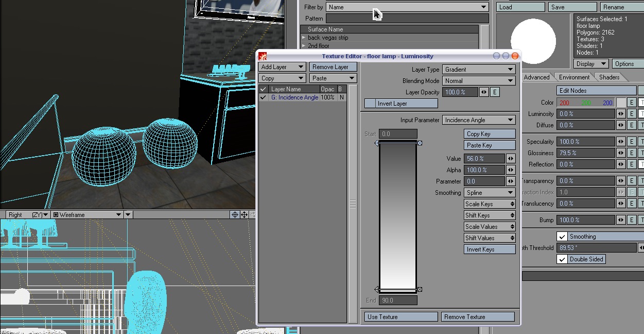Click the envelope E button for Diffuse
This screenshot has width=644, height=334.
[x=632, y=125]
